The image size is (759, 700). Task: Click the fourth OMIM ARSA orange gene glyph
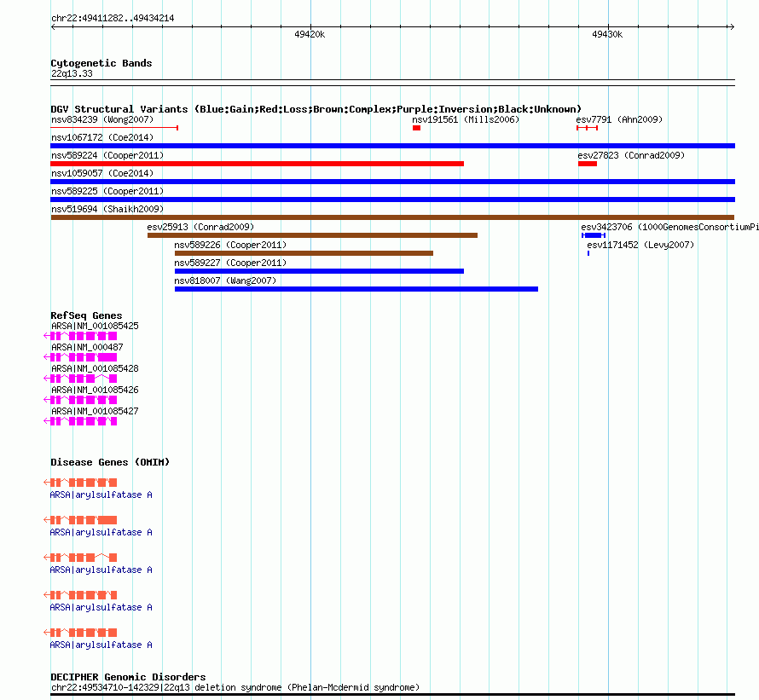[x=80, y=595]
